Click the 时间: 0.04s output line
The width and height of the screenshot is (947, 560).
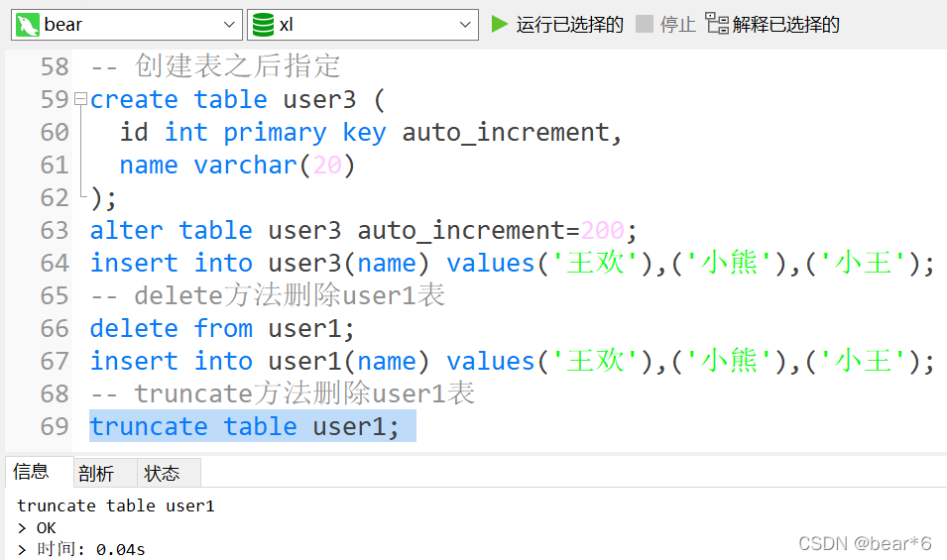pos(81,549)
